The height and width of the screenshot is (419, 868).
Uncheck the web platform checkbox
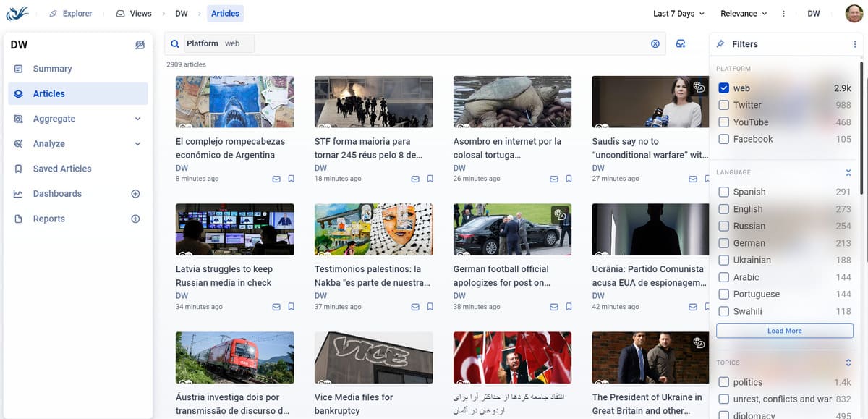[724, 88]
